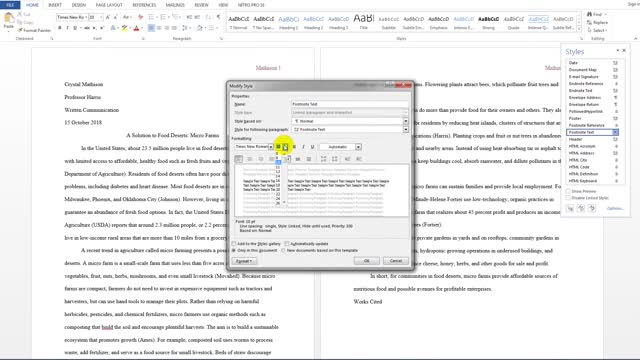The image size is (640, 360).
Task: Click OK in the Modify Style dialog
Action: coord(366,261)
